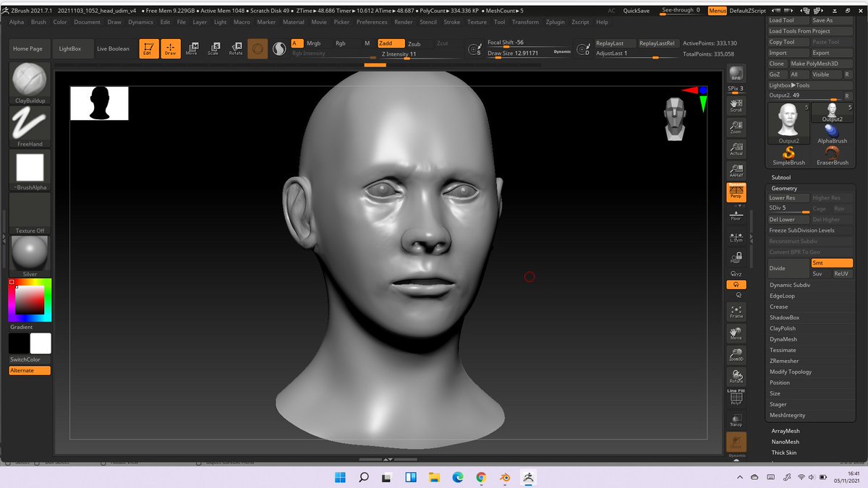The image size is (868, 488).
Task: Click the ReplayLast button
Action: pos(615,43)
